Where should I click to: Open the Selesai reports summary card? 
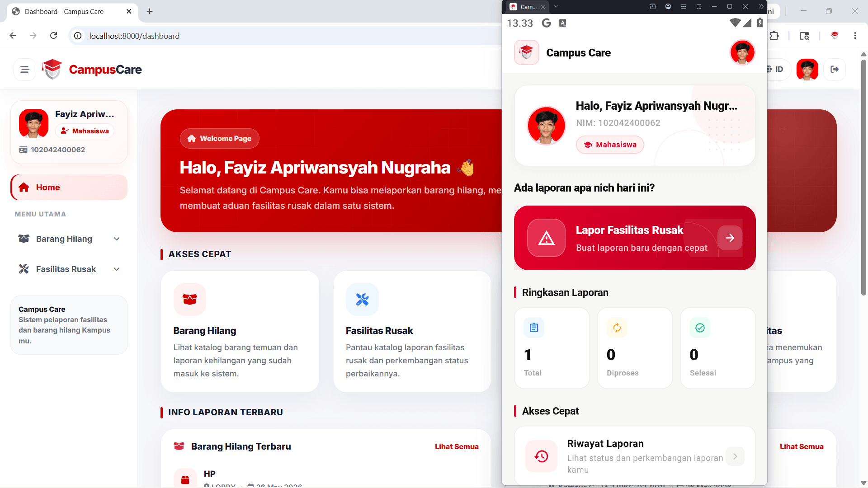718,348
